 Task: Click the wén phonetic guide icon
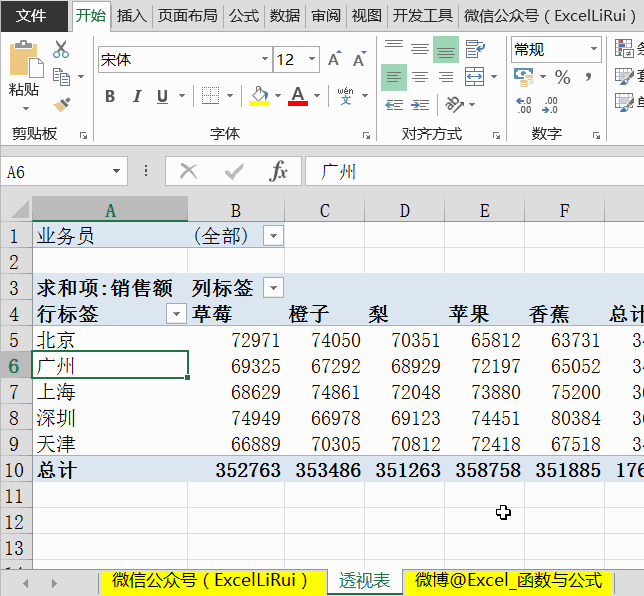[345, 96]
